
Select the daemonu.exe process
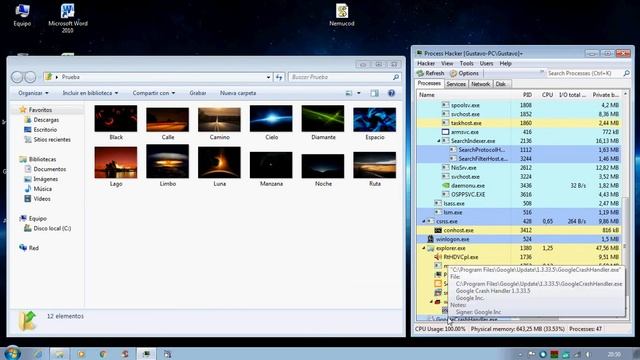point(519,186)
